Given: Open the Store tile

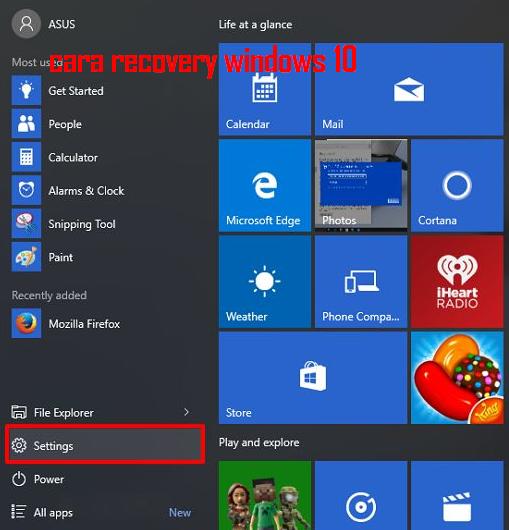Looking at the screenshot, I should coord(313,378).
